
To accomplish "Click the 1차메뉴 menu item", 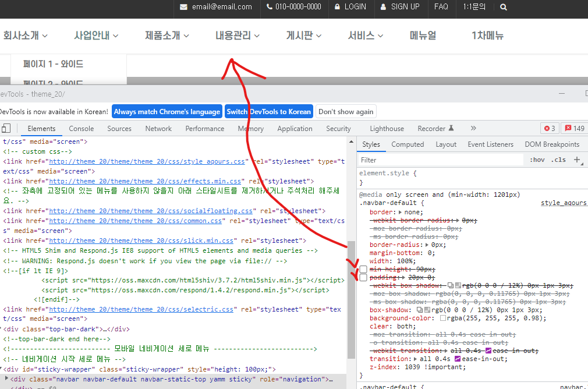I will (487, 36).
